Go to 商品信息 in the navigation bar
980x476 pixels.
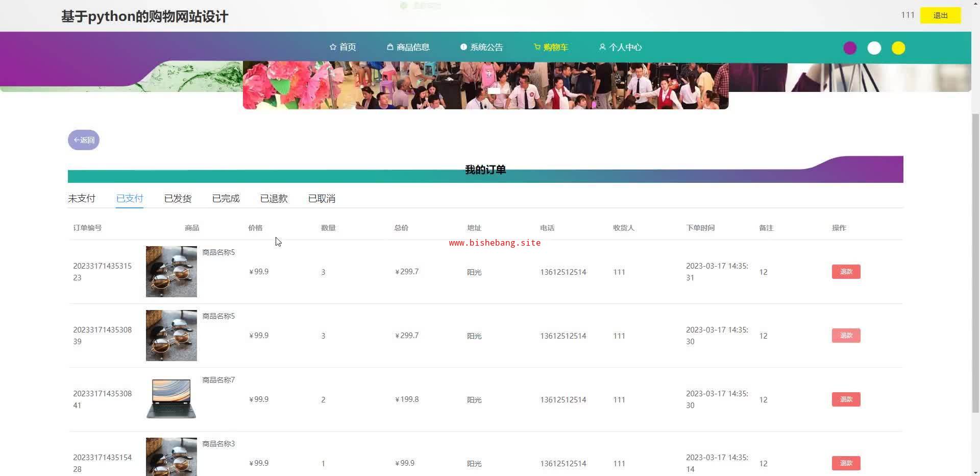[408, 47]
